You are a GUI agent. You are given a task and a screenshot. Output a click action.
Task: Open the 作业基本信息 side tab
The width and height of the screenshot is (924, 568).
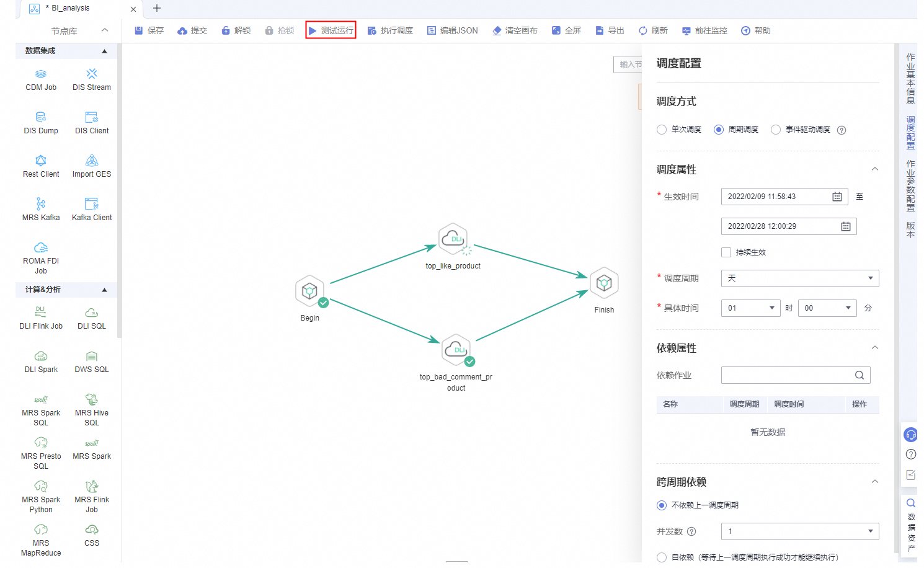(x=910, y=79)
